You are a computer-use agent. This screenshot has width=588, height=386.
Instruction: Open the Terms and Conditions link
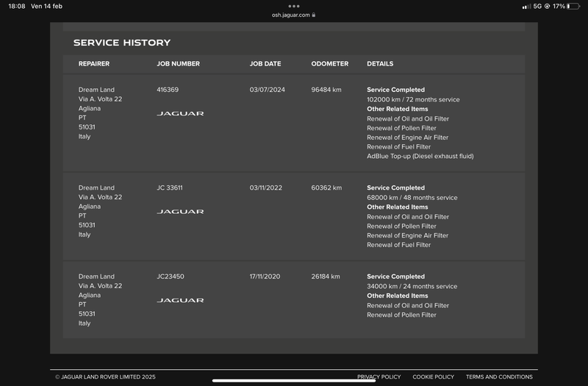click(499, 377)
